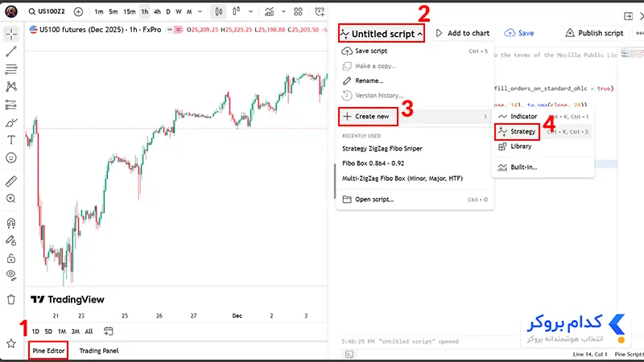Select the ruler measure tool
This screenshot has height=362, width=644.
(x=11, y=181)
